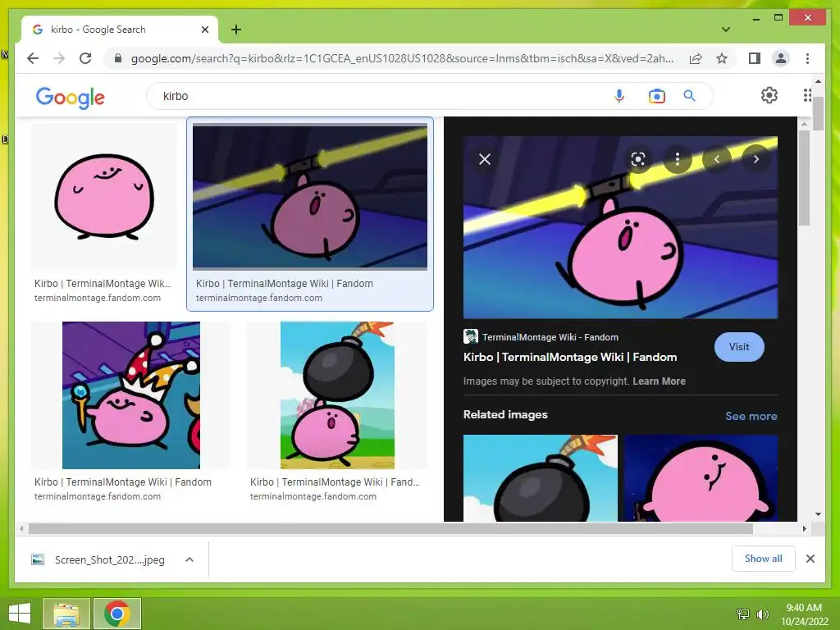Open search by image camera icon
Screen dimensions: 840x630
(657, 96)
